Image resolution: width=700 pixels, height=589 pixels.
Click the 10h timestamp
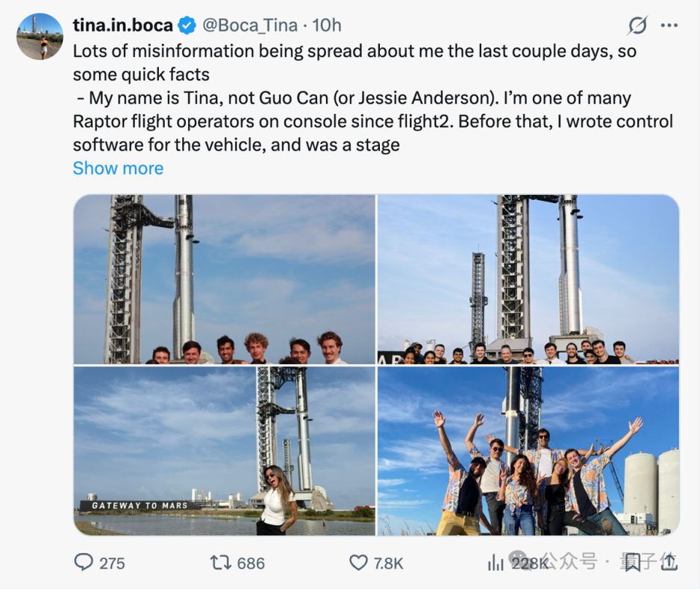[326, 25]
